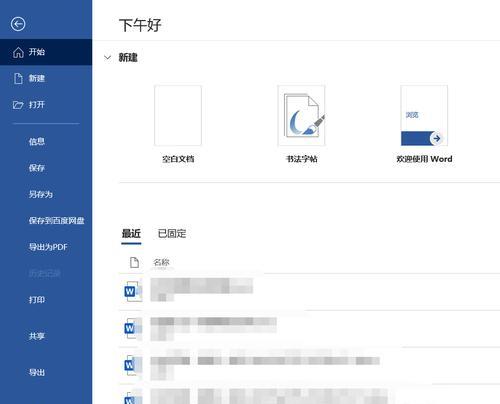Choose 保存 in the sidebar
Viewport: 500px width, 404px height.
click(37, 168)
